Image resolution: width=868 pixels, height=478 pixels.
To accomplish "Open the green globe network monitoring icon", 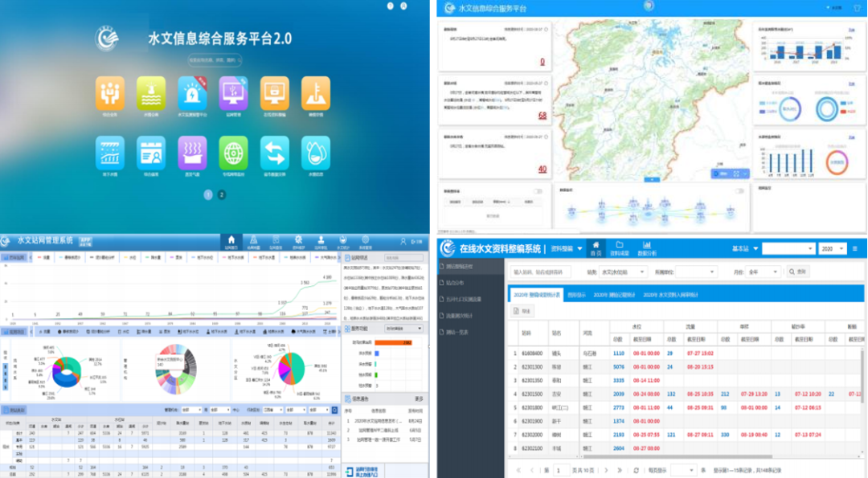I will tap(233, 153).
